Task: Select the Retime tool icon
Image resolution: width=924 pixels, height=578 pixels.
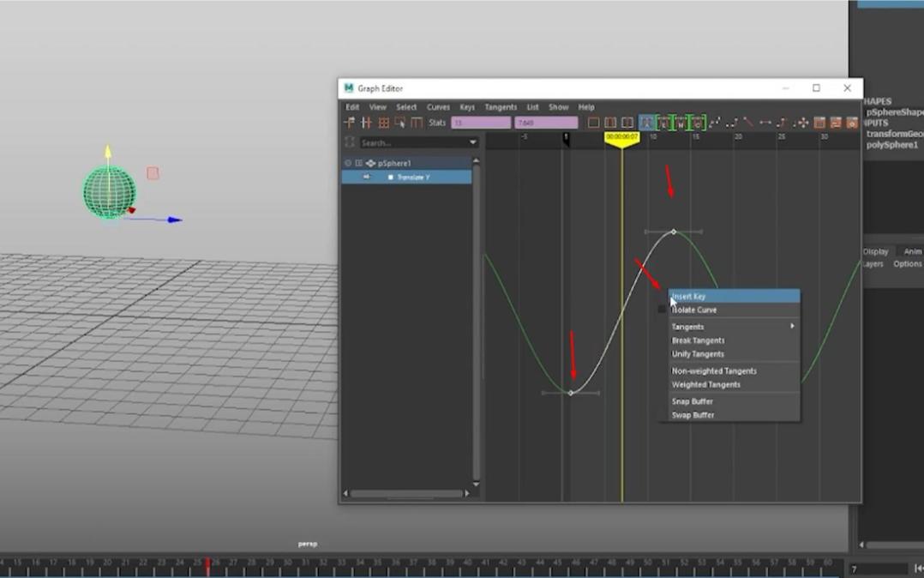Action: point(417,123)
